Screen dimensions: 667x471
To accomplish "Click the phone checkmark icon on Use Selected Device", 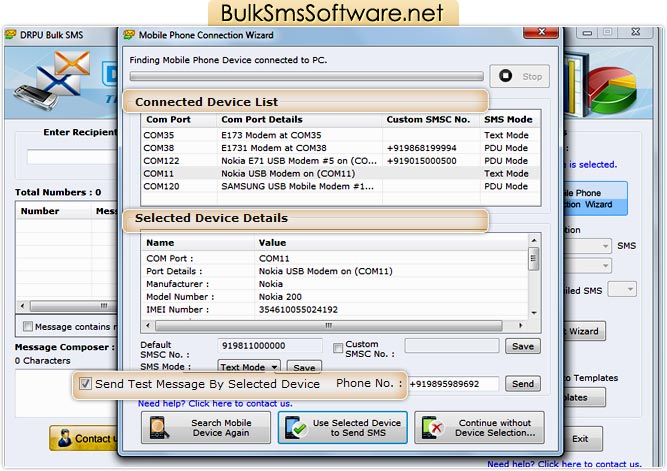I will [296, 428].
